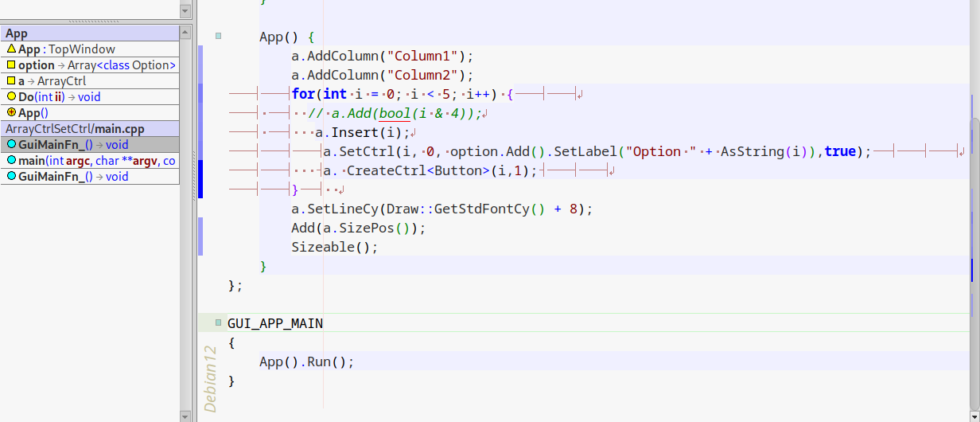Image resolution: width=980 pixels, height=422 pixels.
Task: Collapse the fold marker beside App() constructor
Action: click(x=219, y=37)
